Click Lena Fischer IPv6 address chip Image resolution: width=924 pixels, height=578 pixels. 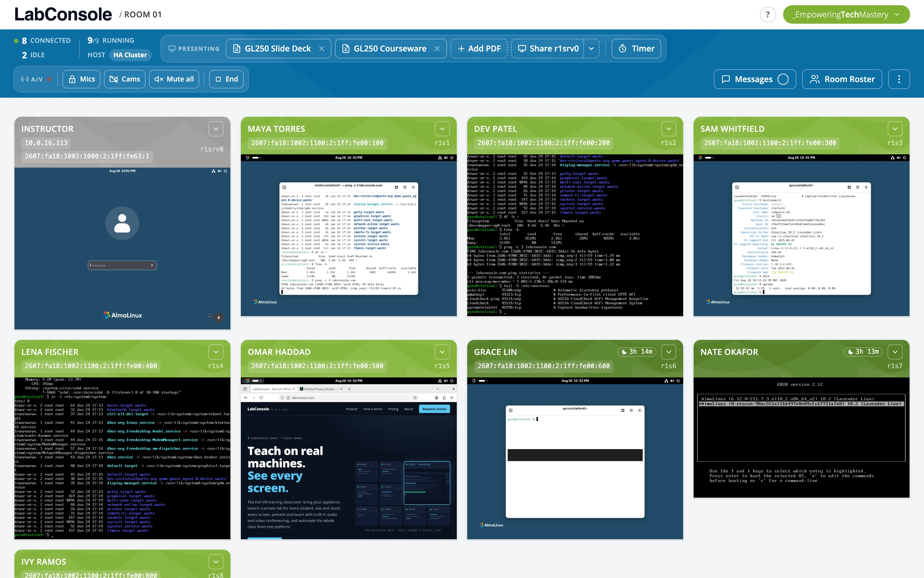click(x=91, y=366)
